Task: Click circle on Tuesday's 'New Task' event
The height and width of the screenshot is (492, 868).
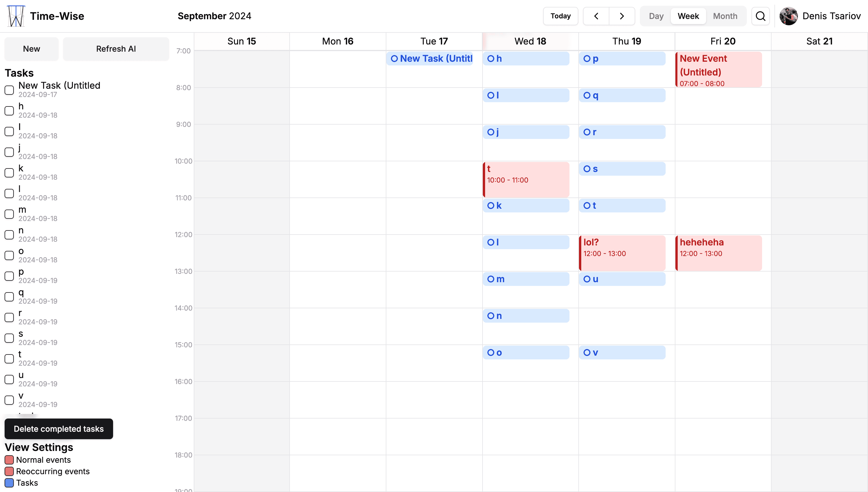Action: point(394,59)
